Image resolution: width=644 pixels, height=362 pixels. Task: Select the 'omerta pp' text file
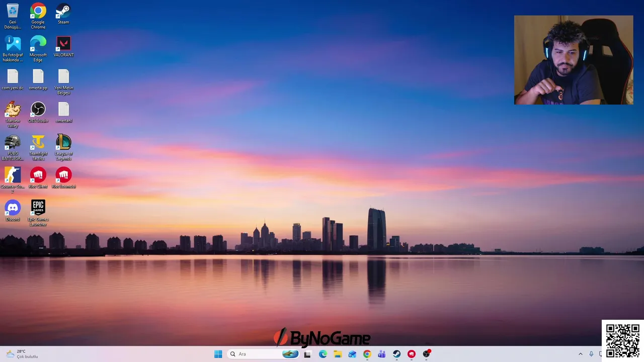[38, 80]
